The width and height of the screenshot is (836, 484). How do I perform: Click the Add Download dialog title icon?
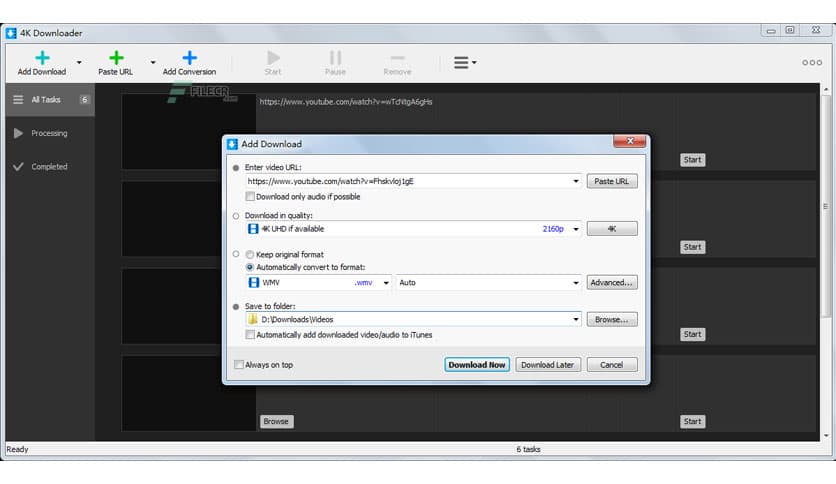(x=232, y=144)
